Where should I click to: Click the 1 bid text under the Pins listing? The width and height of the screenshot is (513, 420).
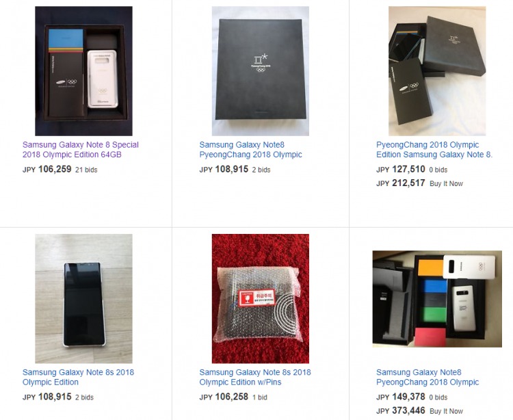[x=260, y=397]
